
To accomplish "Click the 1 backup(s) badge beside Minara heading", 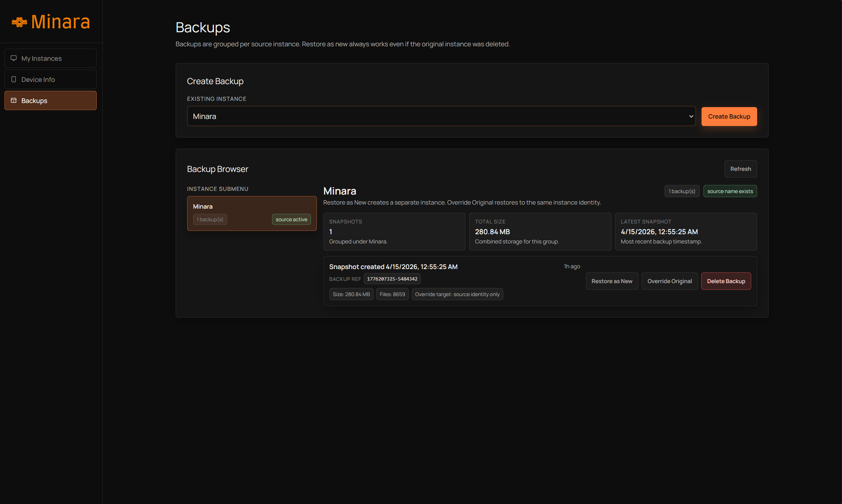I will click(682, 191).
